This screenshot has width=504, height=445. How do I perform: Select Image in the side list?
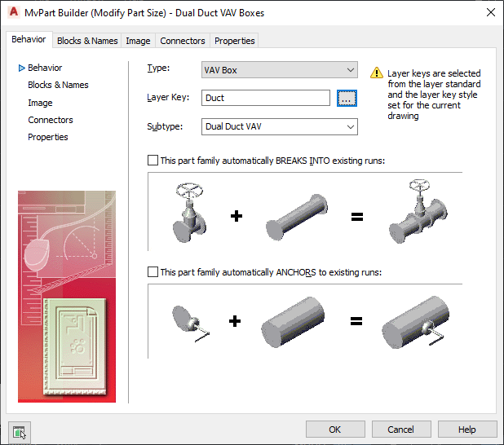(40, 103)
